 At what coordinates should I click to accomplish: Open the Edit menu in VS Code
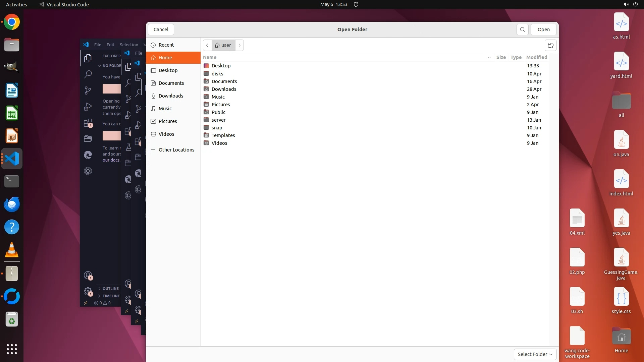[110, 45]
